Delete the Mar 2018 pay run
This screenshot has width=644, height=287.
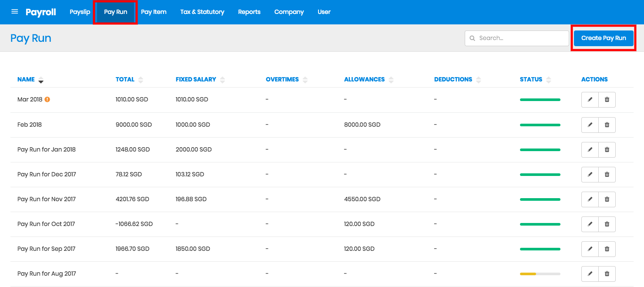[607, 99]
